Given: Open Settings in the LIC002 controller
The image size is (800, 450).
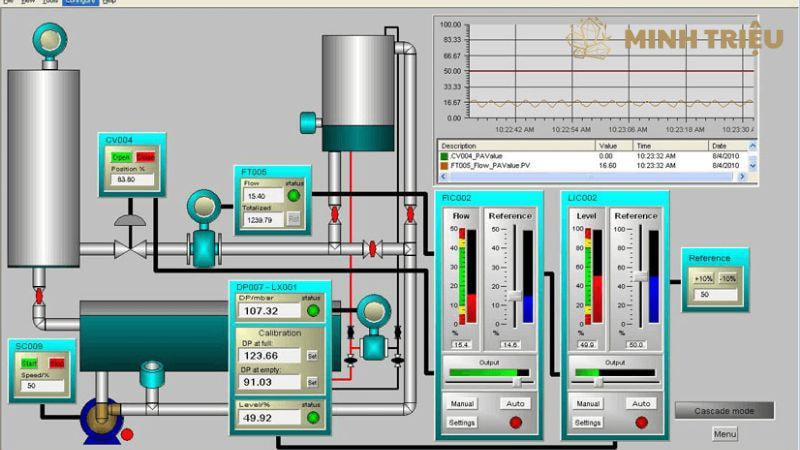Looking at the screenshot, I should 588,422.
